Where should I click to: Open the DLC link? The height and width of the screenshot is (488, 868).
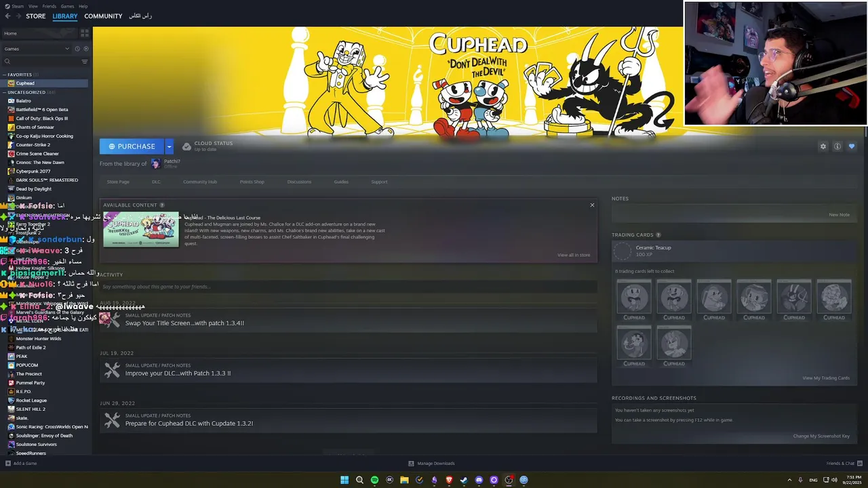[156, 182]
